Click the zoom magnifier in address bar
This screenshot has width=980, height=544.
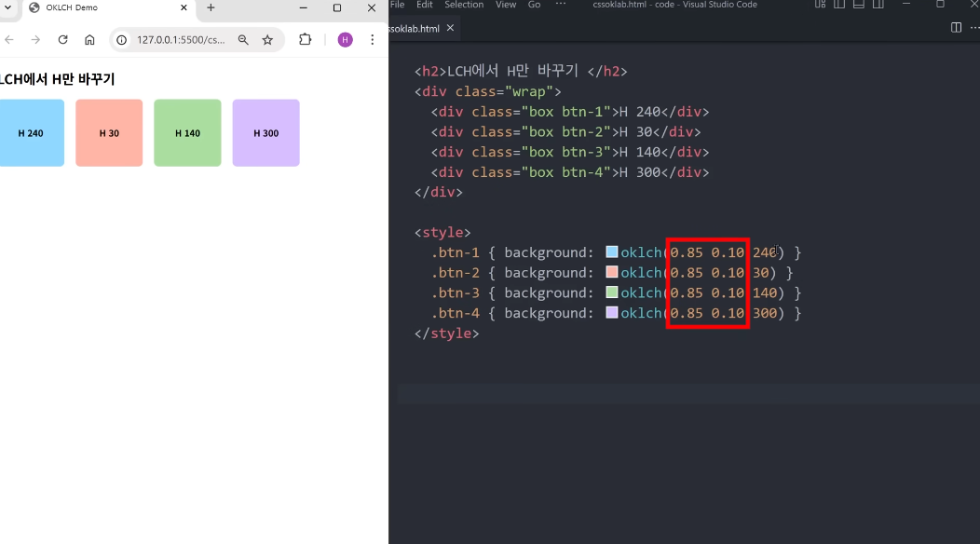tap(243, 40)
